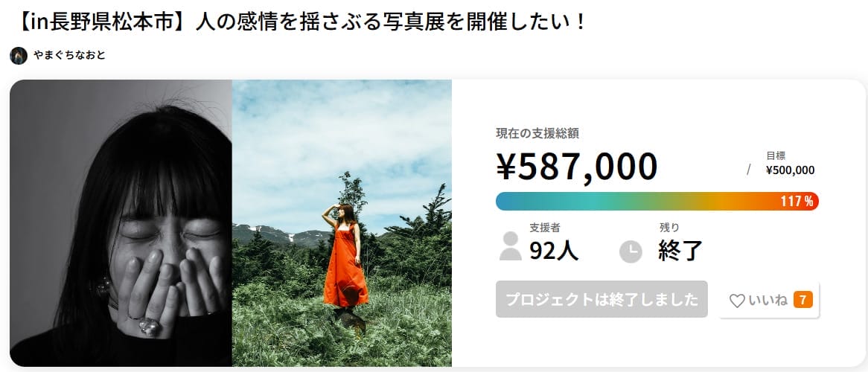Click the 117 % label on the progress bar
The image size is (868, 372).
pyautogui.click(x=797, y=202)
